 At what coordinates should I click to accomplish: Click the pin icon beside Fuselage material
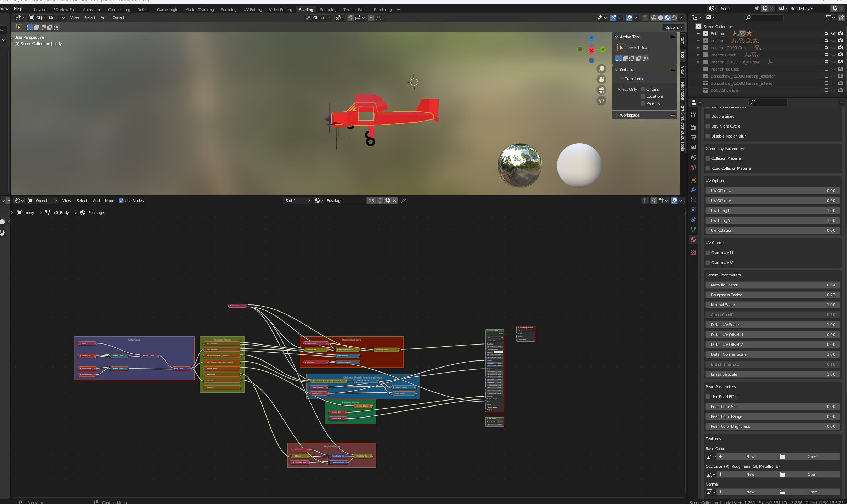(x=403, y=201)
